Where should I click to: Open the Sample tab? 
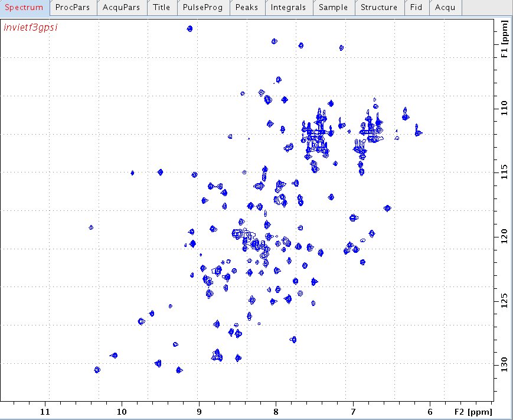point(333,8)
